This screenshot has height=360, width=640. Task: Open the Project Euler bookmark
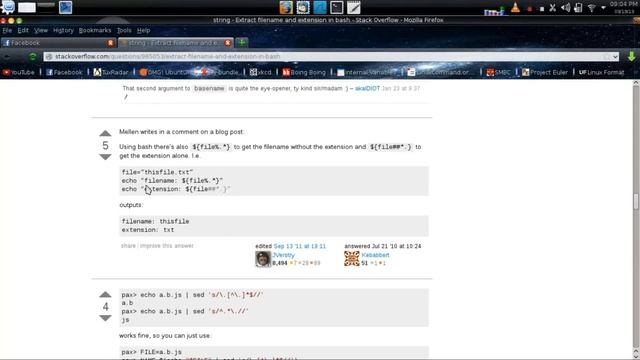click(x=545, y=72)
